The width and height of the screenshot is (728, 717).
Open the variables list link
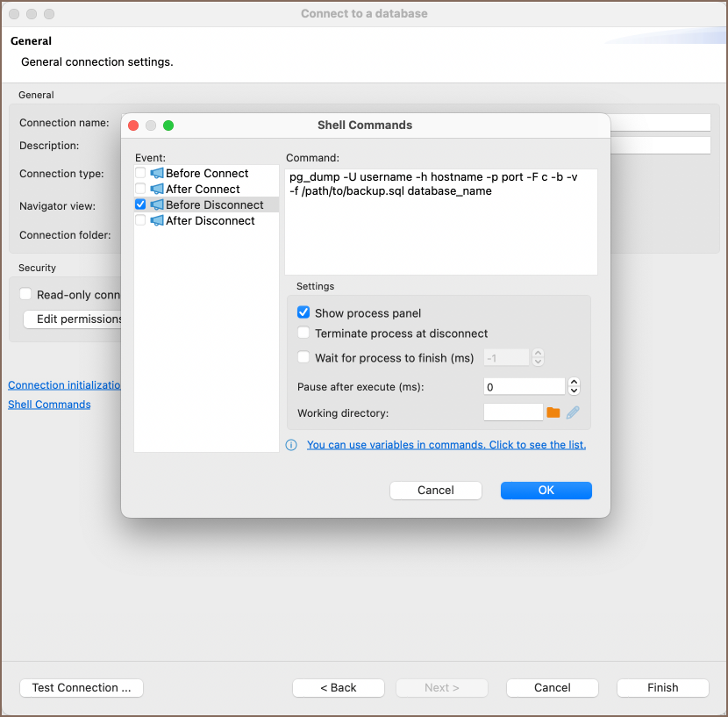446,445
